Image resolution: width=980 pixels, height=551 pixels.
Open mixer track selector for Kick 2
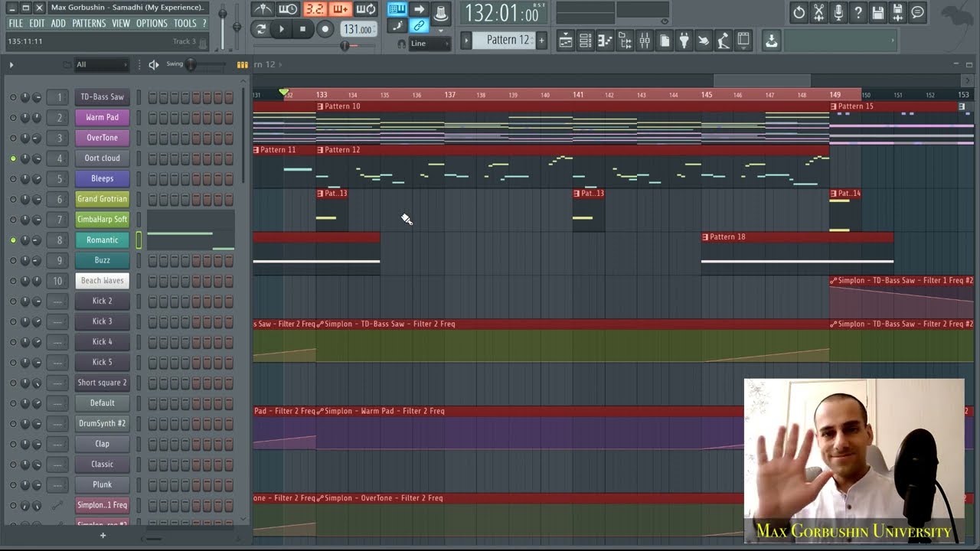click(59, 301)
